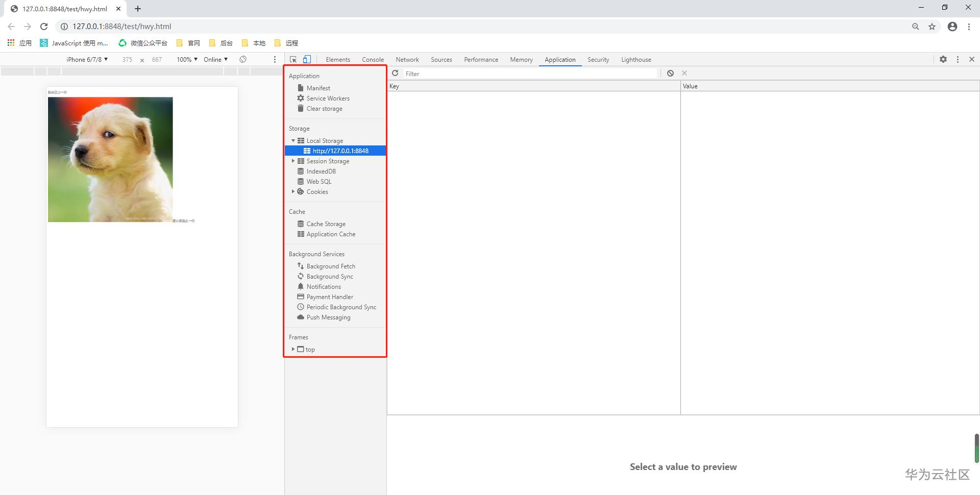Screen dimensions: 980x495
Task: Open the Online throttling dropdown
Action: tap(215, 60)
